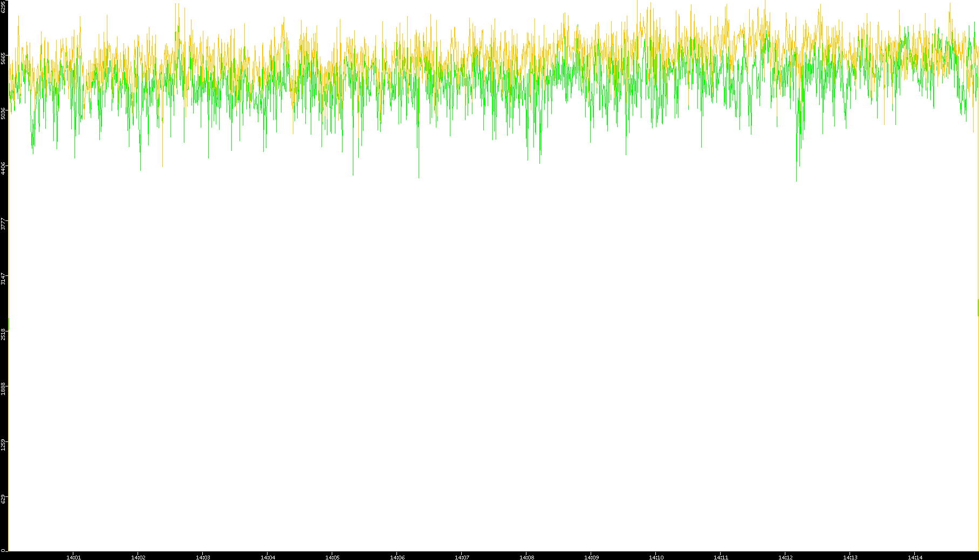Click the 5036 value axis label

pyautogui.click(x=4, y=113)
